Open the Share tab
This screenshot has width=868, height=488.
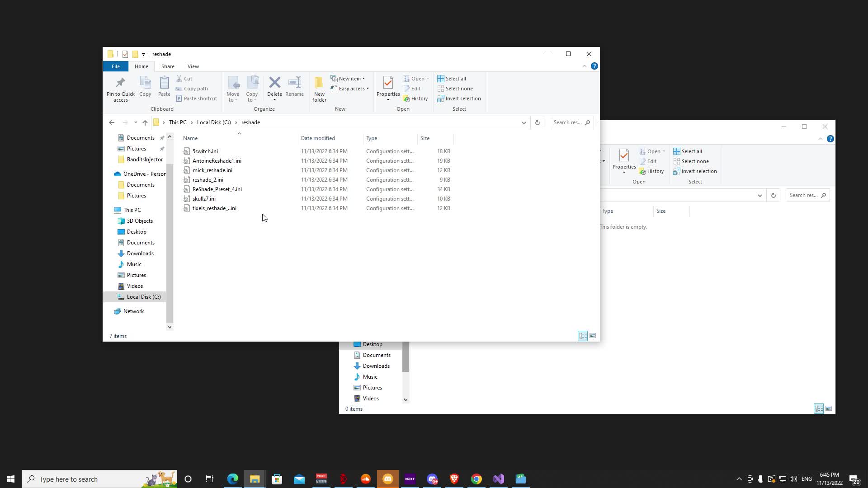pos(168,66)
